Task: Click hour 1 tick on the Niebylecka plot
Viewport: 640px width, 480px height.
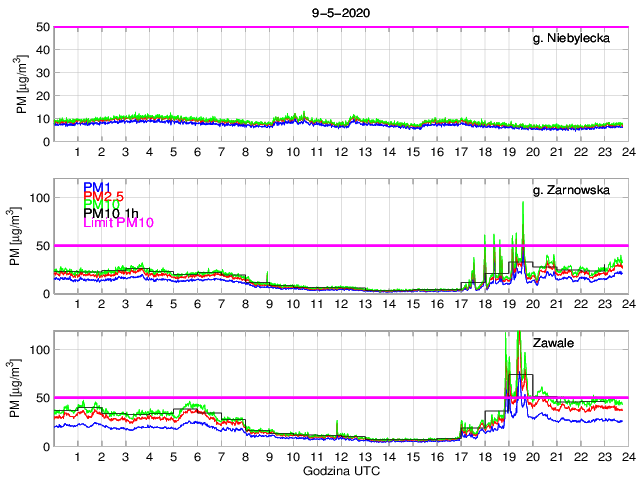Action: pos(77,151)
